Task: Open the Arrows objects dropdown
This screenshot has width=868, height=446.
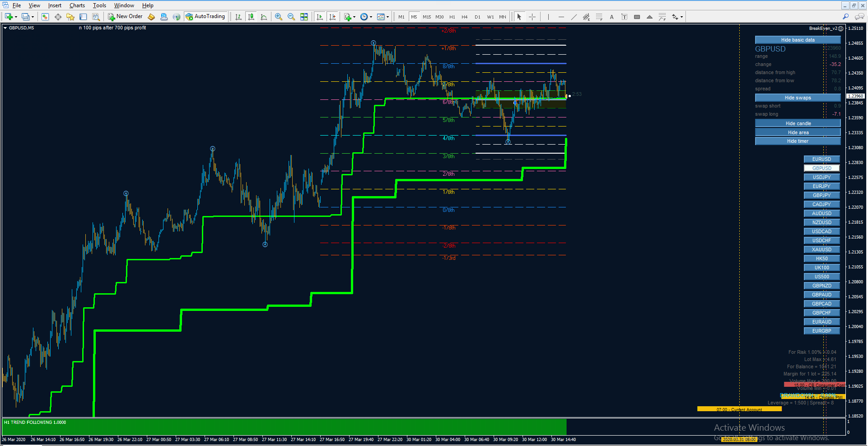Action: 677,17
